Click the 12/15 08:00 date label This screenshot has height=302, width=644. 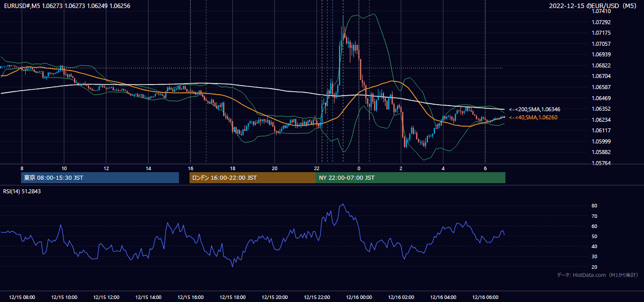(22, 297)
